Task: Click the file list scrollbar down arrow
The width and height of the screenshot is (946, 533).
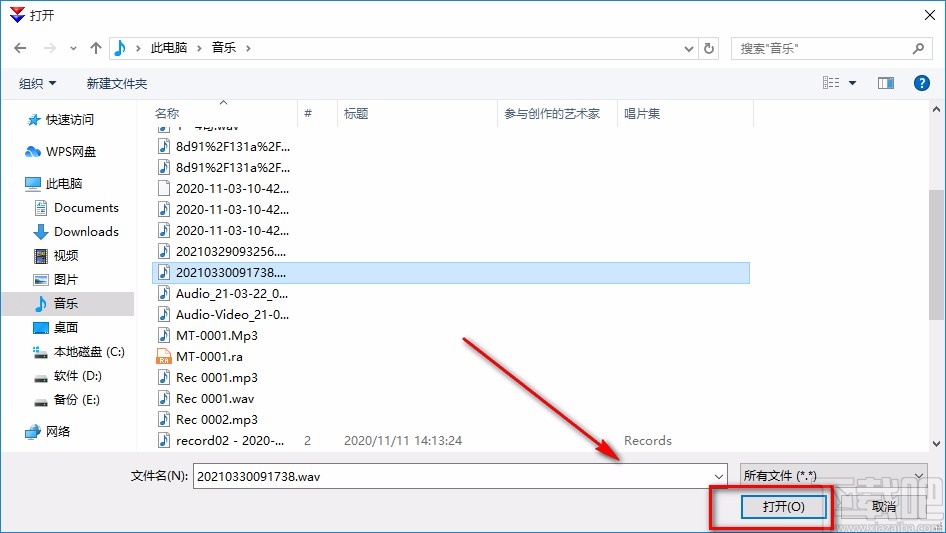Action: click(x=936, y=444)
